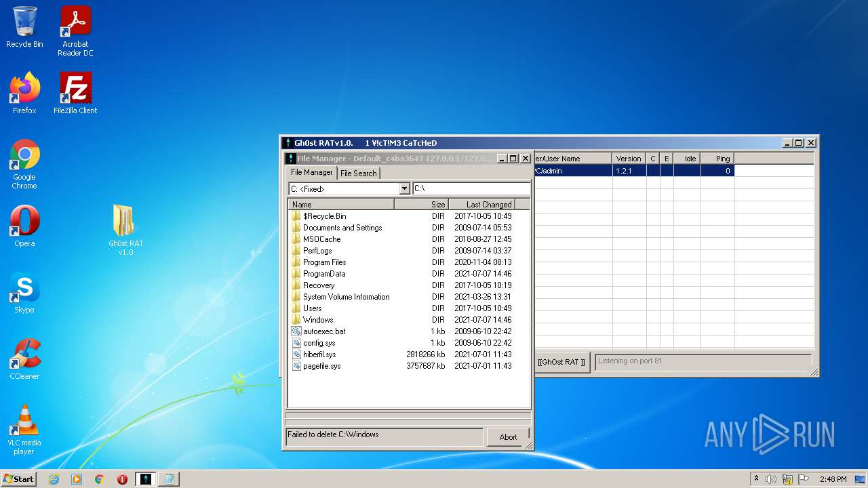The width and height of the screenshot is (868, 488).
Task: Select the config.sys file icon
Action: click(296, 343)
